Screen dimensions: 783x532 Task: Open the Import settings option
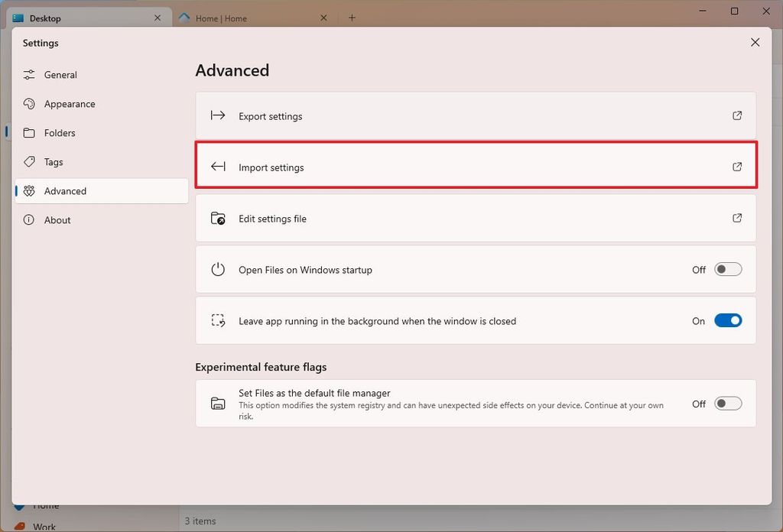pyautogui.click(x=476, y=166)
